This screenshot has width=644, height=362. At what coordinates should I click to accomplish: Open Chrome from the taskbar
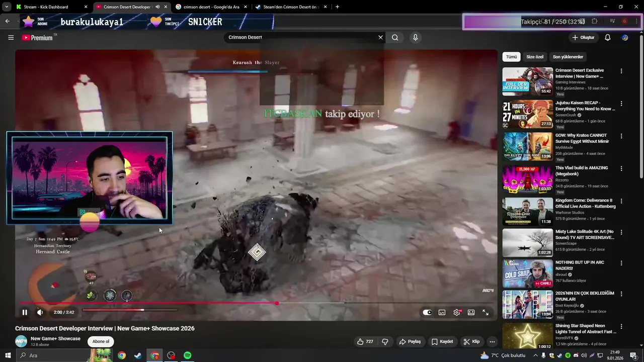tap(122, 355)
